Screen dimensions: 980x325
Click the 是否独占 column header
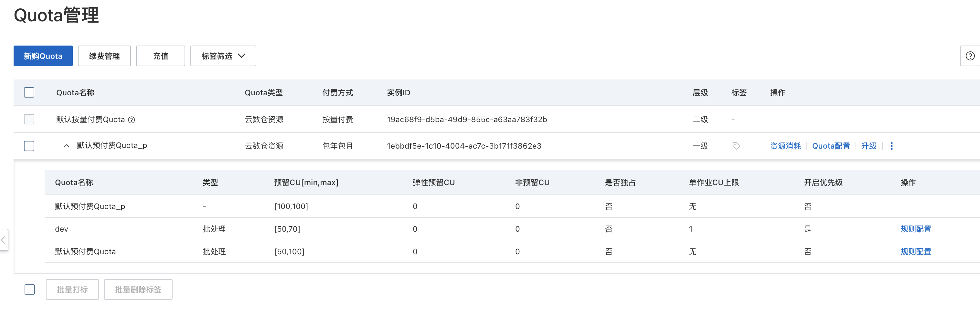click(621, 183)
